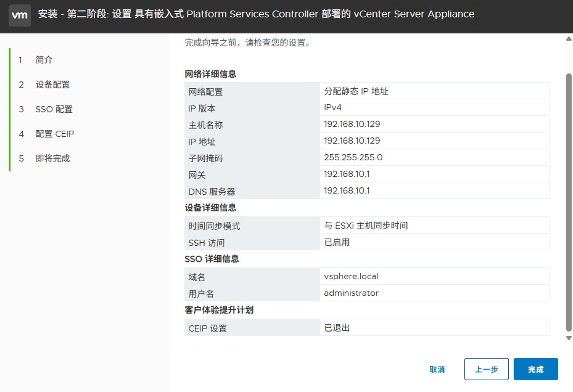
Task: Click the username value administrator
Action: pos(351,293)
